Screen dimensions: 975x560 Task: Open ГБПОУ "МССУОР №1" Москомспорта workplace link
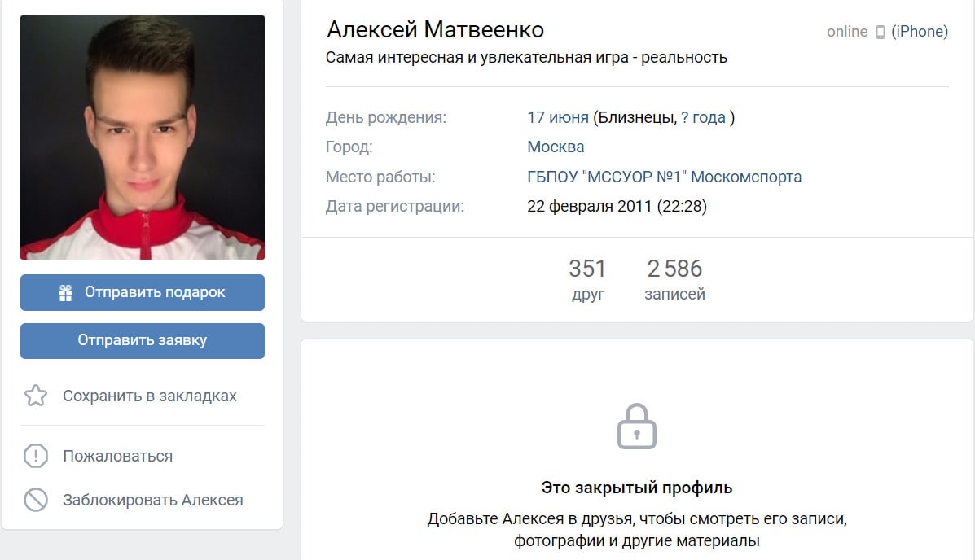coord(664,177)
